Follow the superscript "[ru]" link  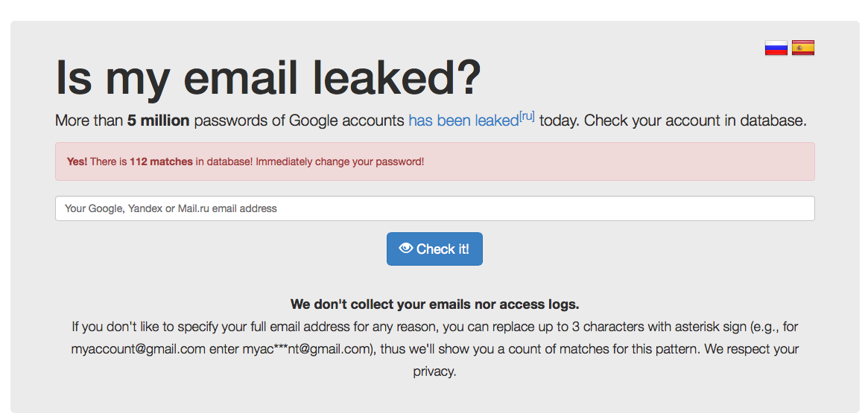pos(527,116)
